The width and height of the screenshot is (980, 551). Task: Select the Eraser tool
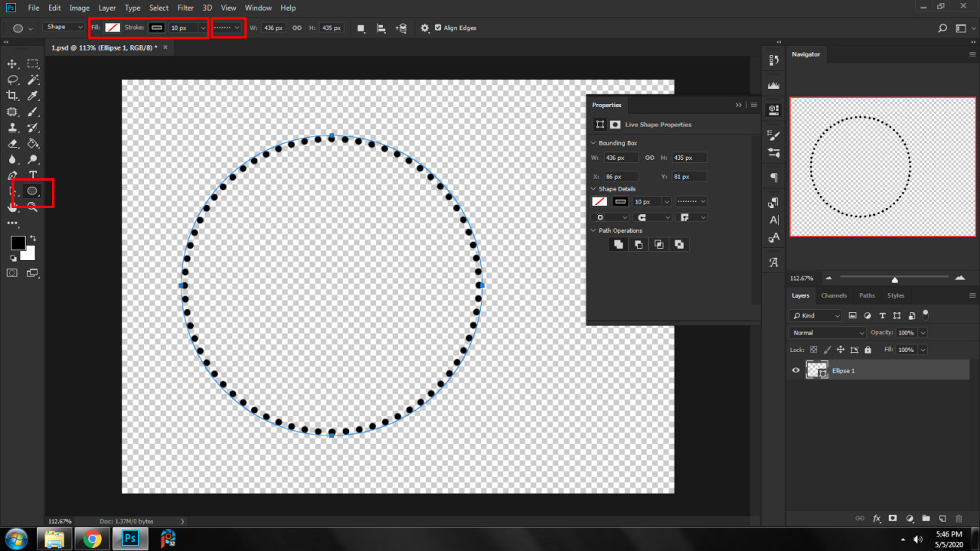[x=12, y=144]
